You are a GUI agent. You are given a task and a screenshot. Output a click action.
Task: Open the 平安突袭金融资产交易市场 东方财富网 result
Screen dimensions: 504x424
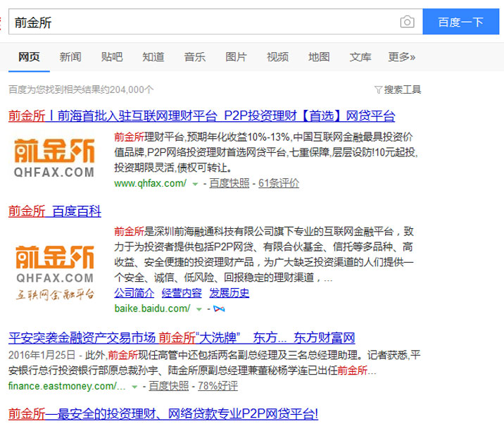click(x=182, y=337)
